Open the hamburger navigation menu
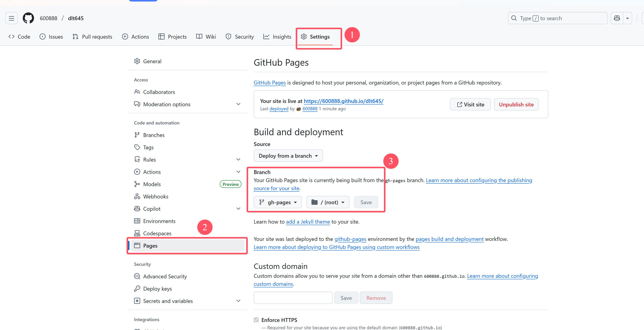Image resolution: width=644 pixels, height=330 pixels. point(12,18)
